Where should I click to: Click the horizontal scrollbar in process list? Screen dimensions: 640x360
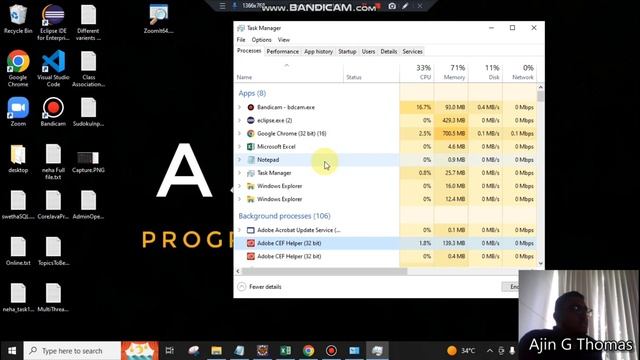pos(324,271)
